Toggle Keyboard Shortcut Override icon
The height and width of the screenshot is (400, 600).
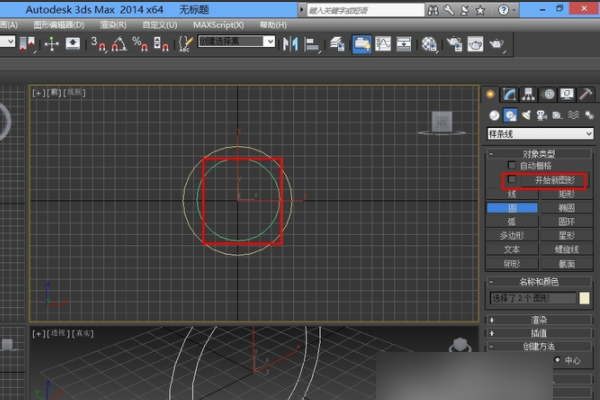[73, 44]
